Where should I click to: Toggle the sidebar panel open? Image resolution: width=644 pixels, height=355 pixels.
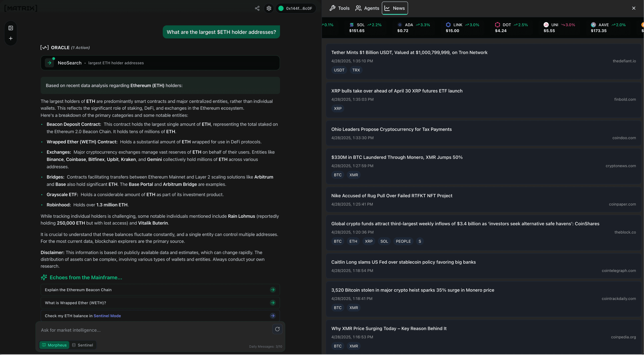[10, 27]
